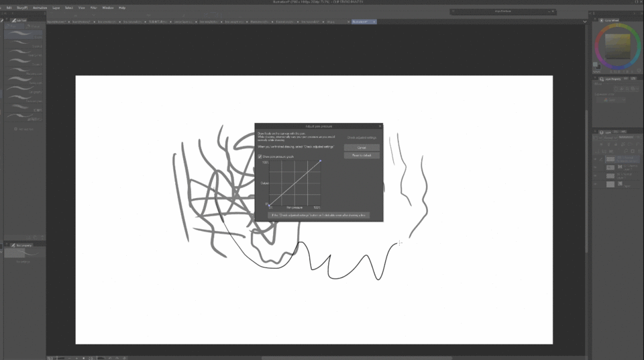Select the bottom-left pressure curve control point

269,205
